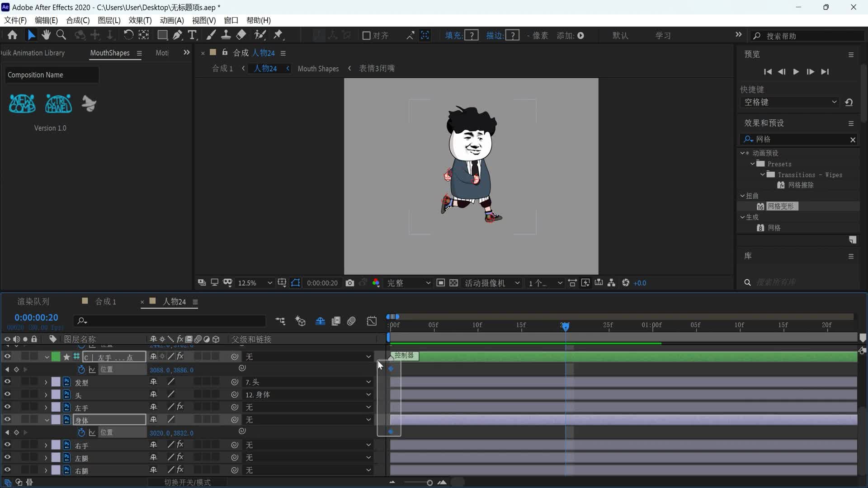868x488 pixels.
Task: Hide the 身体 layer
Action: (7, 420)
